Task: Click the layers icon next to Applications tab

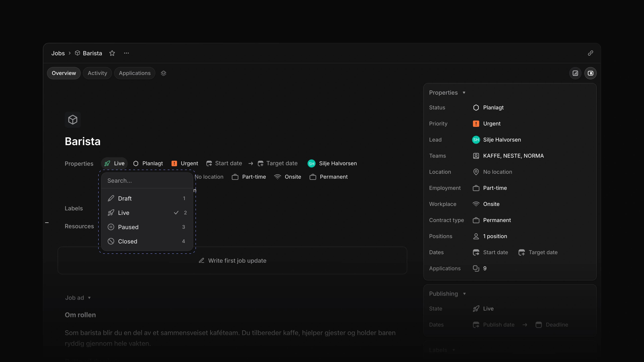Action: (x=164, y=73)
